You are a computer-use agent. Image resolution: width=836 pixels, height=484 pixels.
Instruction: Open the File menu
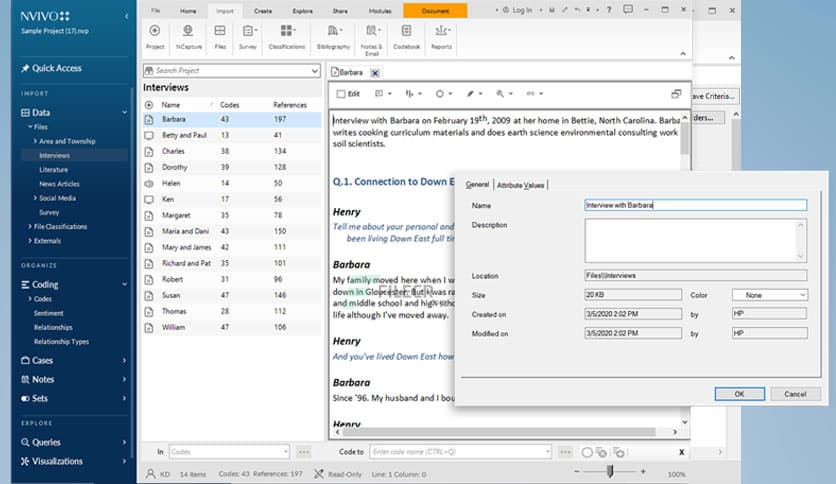tap(155, 11)
